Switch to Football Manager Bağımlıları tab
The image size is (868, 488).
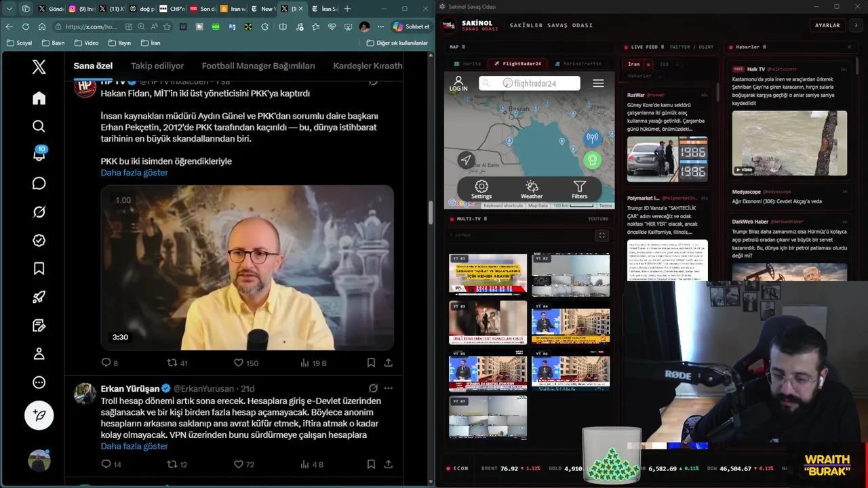pyautogui.click(x=258, y=66)
